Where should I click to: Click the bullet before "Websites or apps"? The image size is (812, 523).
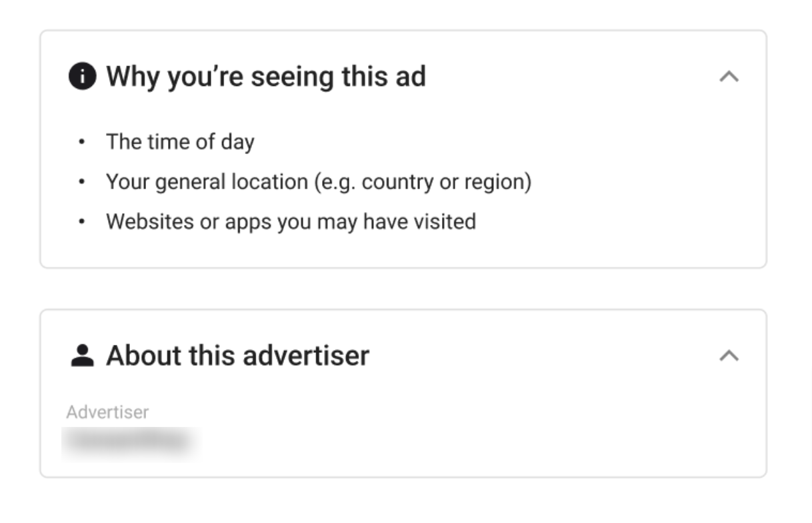(82, 221)
